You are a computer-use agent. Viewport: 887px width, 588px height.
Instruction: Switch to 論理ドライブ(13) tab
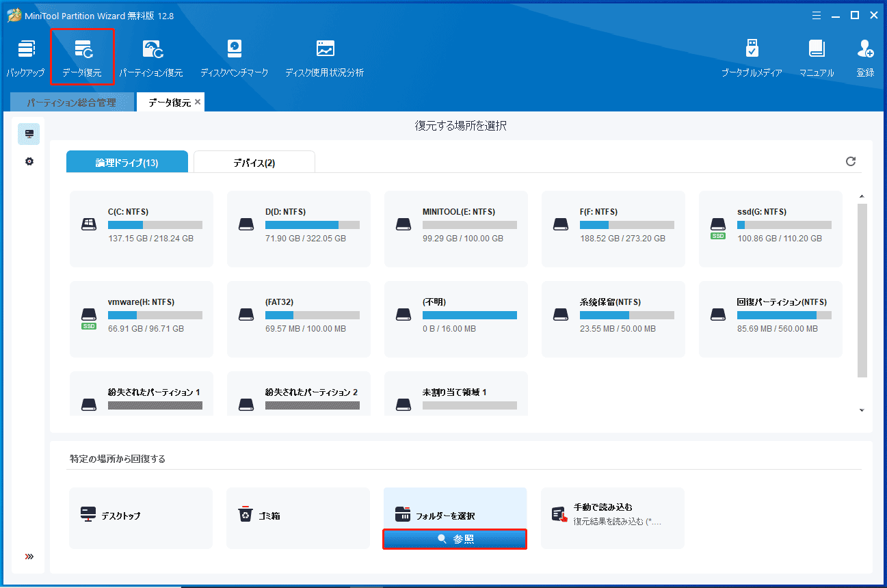(127, 162)
